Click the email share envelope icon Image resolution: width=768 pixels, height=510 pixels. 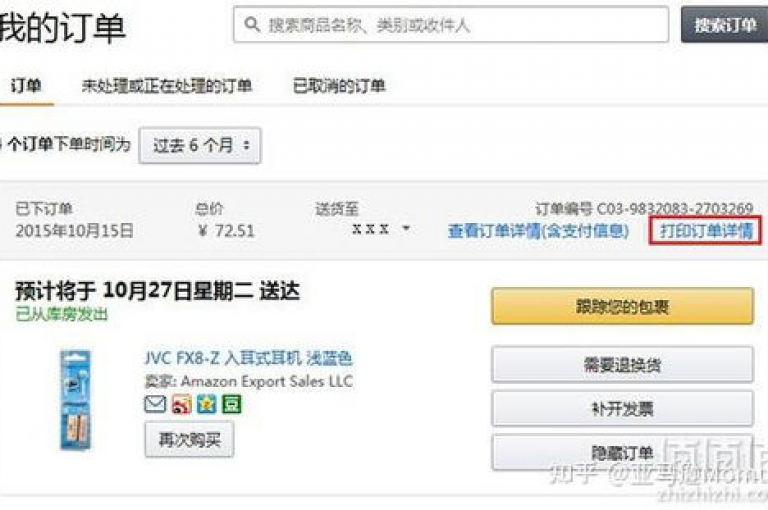tap(155, 404)
